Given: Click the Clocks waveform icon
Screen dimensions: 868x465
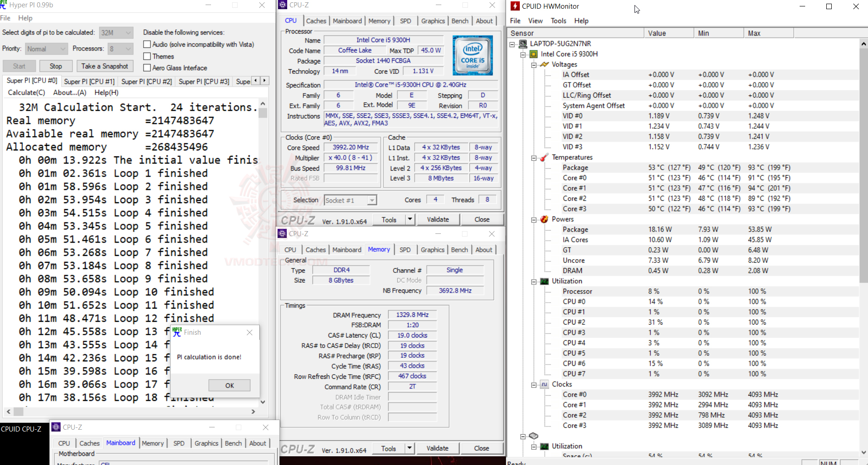Looking at the screenshot, I should [545, 384].
